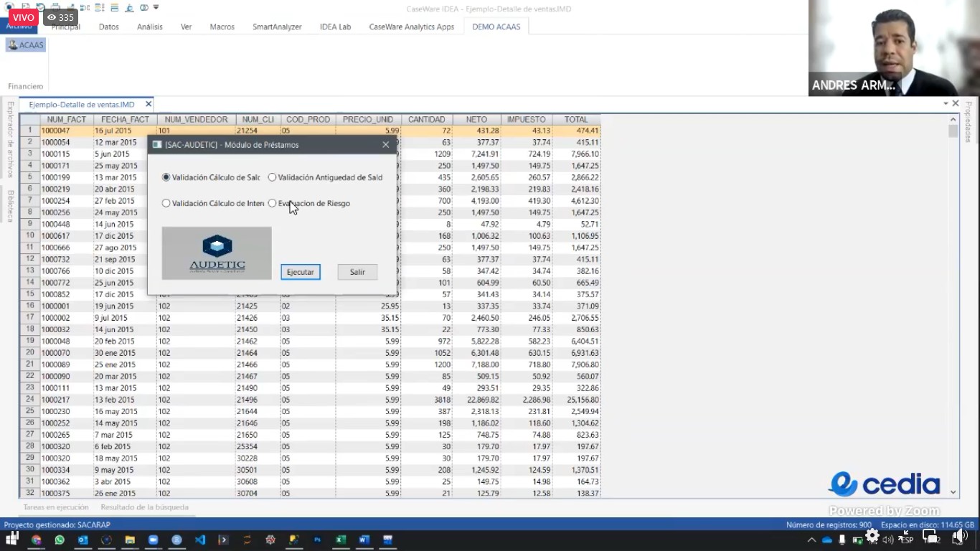
Task: Switch to the SmartAnalyzer ribbon tab
Action: click(x=277, y=27)
